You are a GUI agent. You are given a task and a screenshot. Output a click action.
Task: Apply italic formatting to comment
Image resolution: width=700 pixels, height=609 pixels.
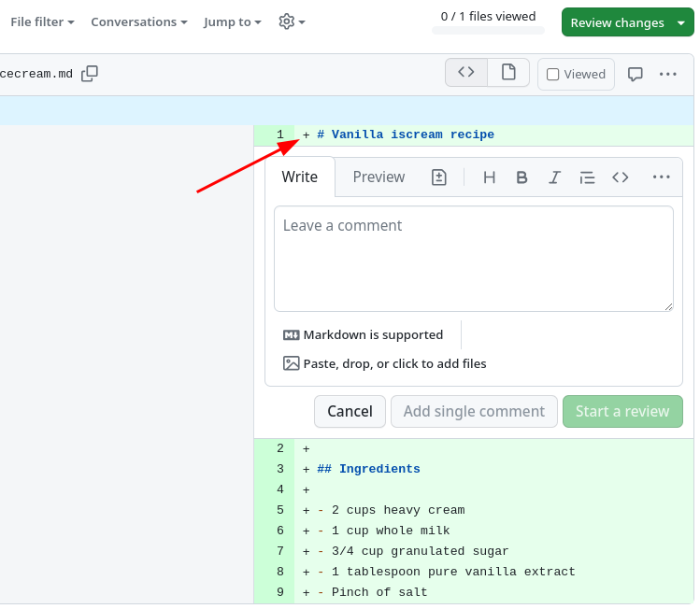point(554,177)
